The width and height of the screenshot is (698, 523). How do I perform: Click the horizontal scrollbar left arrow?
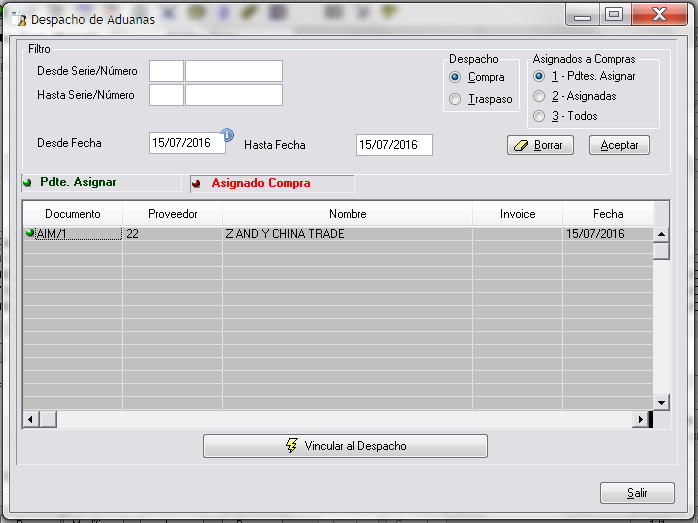[x=31, y=419]
